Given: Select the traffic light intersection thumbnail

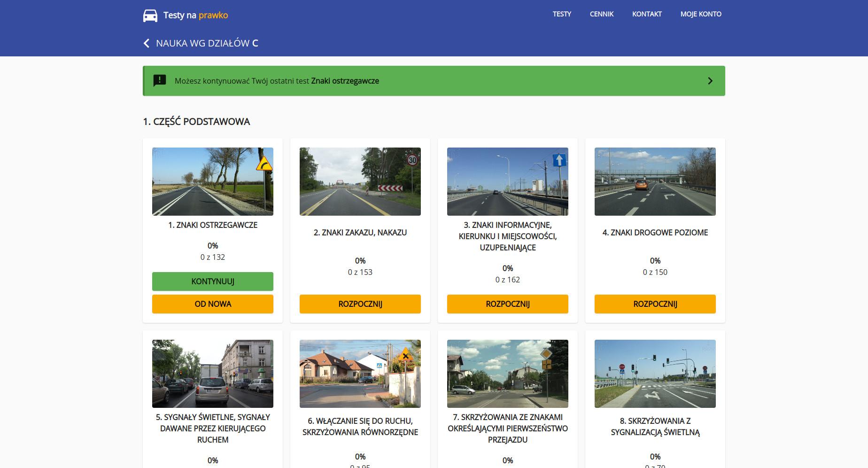Looking at the screenshot, I should [655, 374].
